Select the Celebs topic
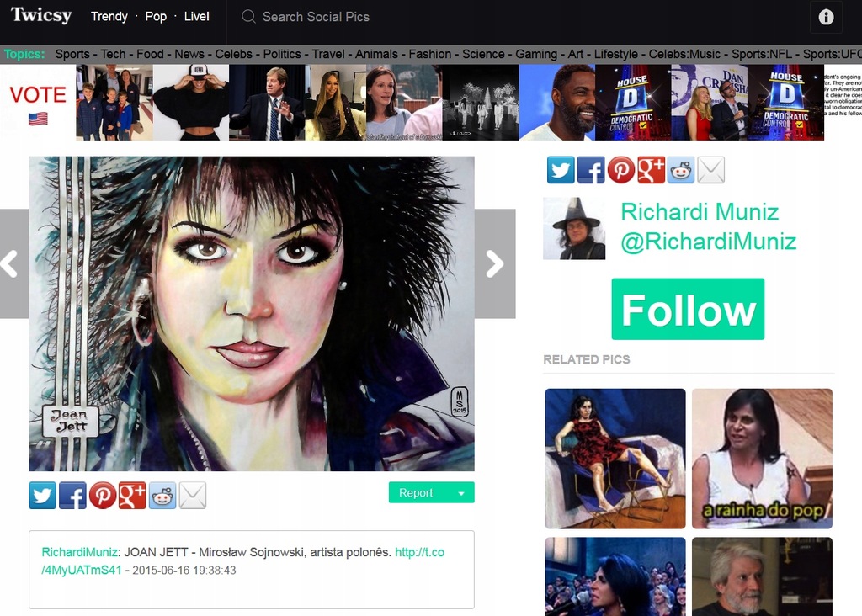 point(234,54)
